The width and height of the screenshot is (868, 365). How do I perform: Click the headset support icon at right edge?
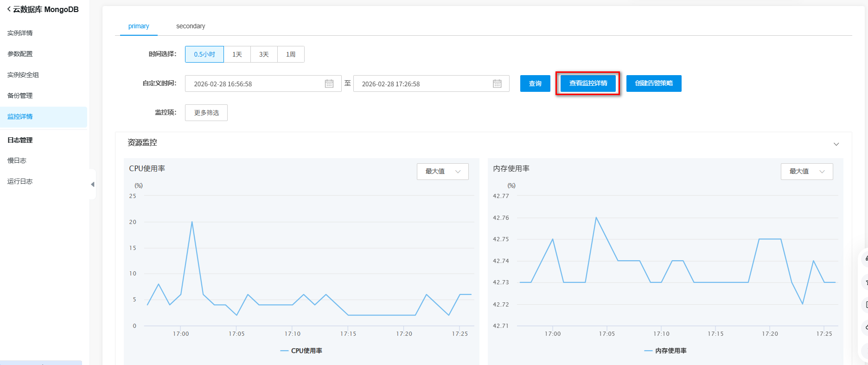tap(865, 258)
